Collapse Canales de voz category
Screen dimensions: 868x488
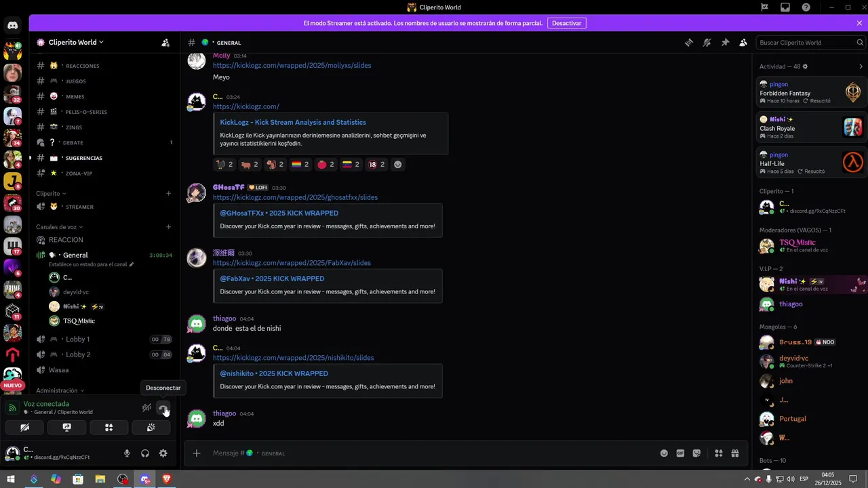coord(59,227)
